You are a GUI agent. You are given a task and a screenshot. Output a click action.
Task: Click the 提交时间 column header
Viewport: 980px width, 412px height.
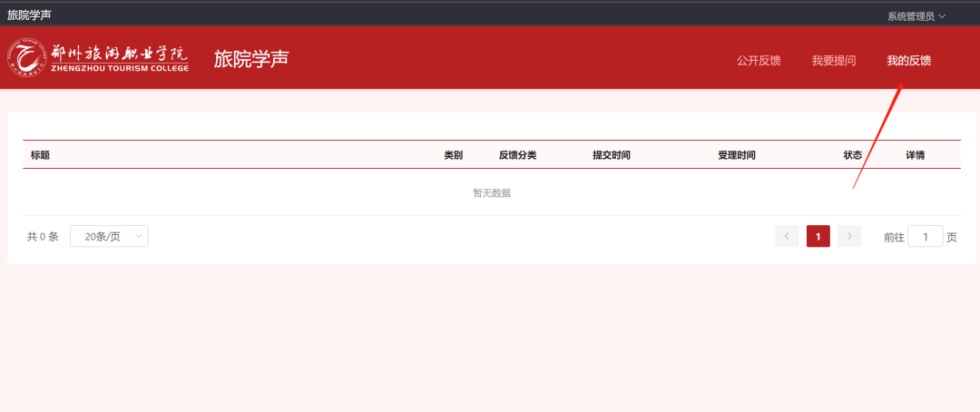pos(611,155)
